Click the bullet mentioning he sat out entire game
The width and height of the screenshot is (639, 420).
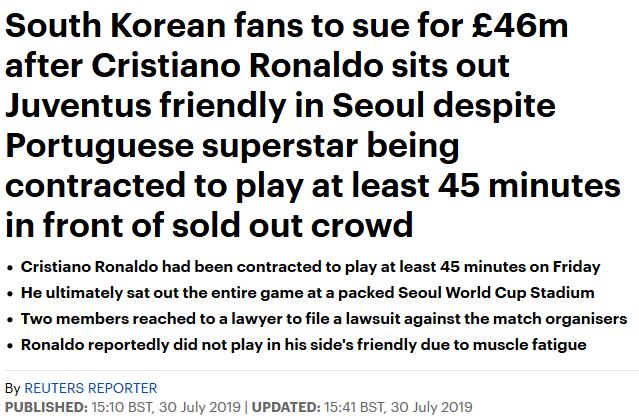(x=308, y=293)
